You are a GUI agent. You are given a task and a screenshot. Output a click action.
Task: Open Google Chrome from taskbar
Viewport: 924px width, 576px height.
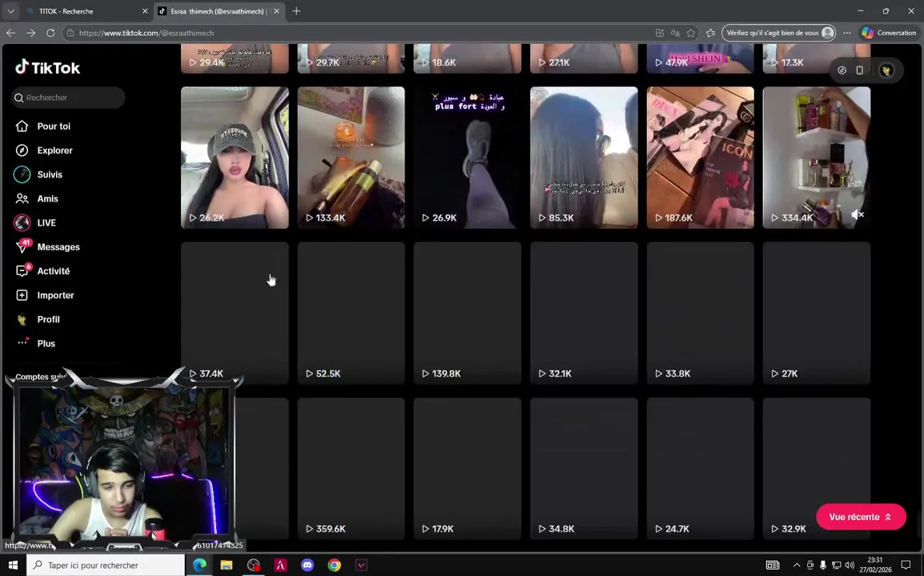(334, 566)
